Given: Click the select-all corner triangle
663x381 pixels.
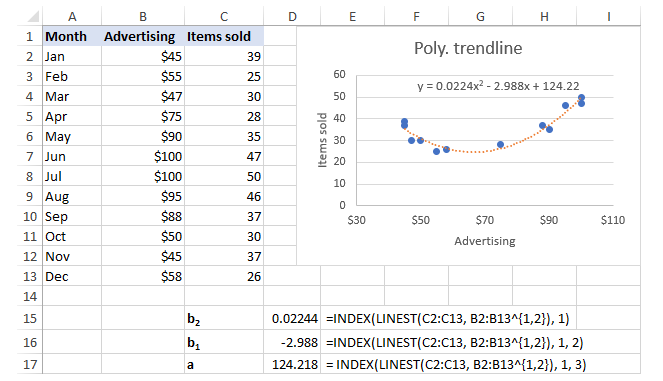Looking at the screenshot, I should coord(33,16).
